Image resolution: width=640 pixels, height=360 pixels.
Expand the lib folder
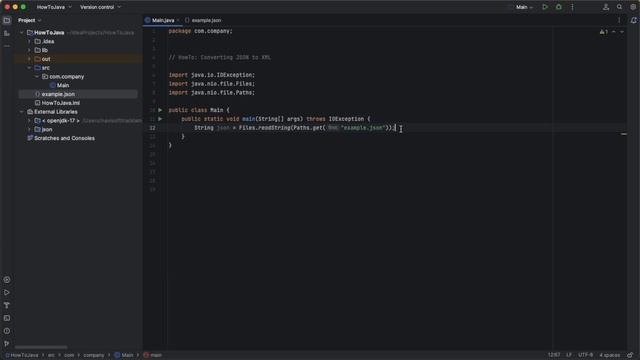click(29, 50)
